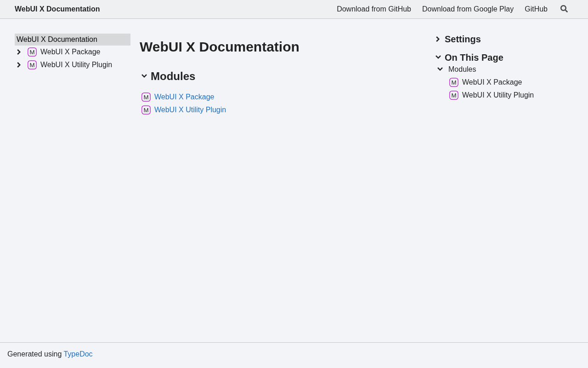588x368 pixels.
Task: Collapse Modules chevron under On This Page
Action: coord(440,69)
